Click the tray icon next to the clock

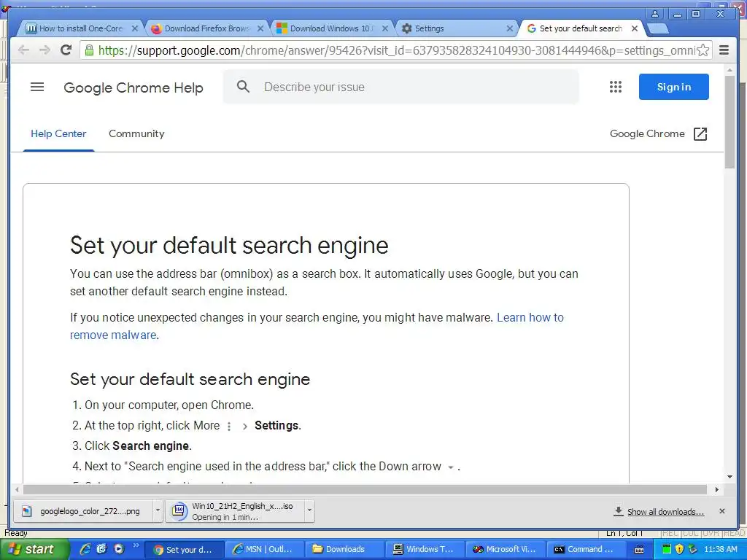tap(693, 549)
